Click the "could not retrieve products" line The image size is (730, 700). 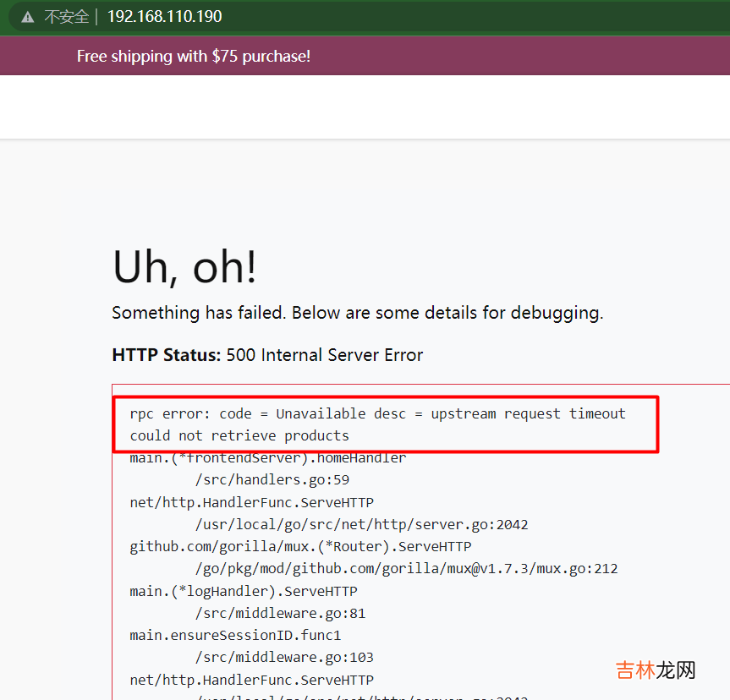point(239,435)
